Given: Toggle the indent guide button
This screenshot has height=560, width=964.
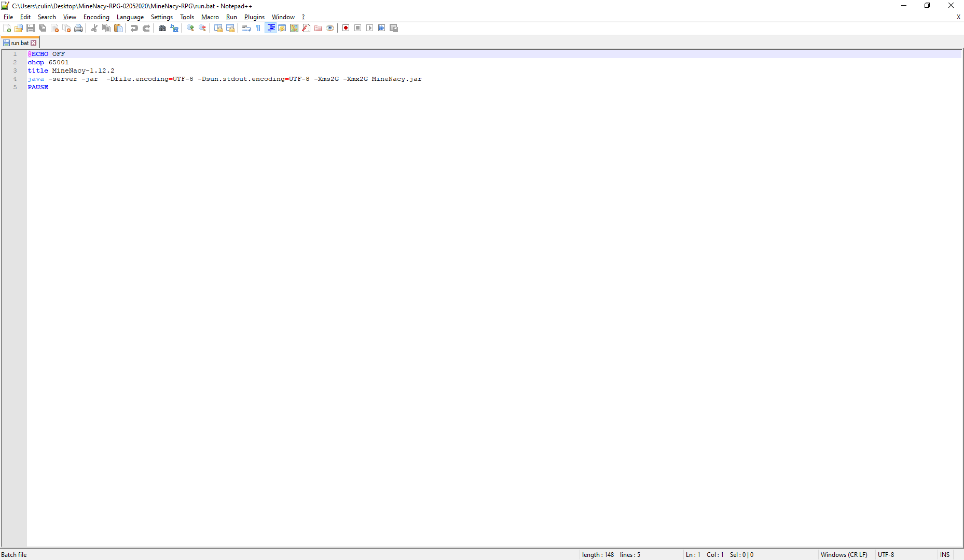Looking at the screenshot, I should tap(270, 28).
